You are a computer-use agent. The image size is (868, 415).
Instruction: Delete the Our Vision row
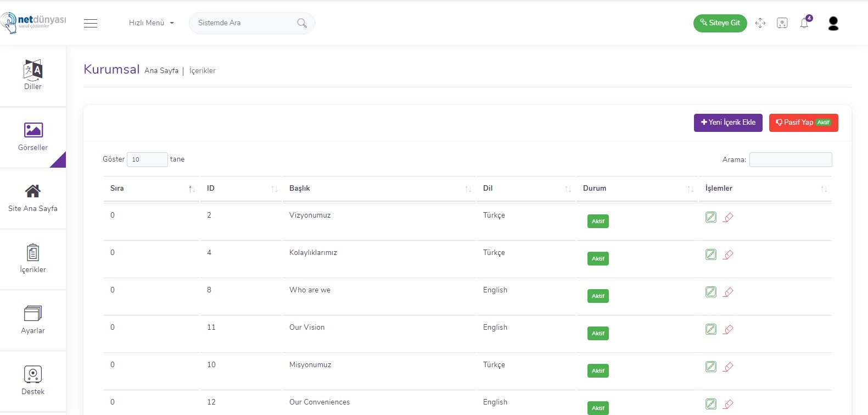pyautogui.click(x=728, y=329)
